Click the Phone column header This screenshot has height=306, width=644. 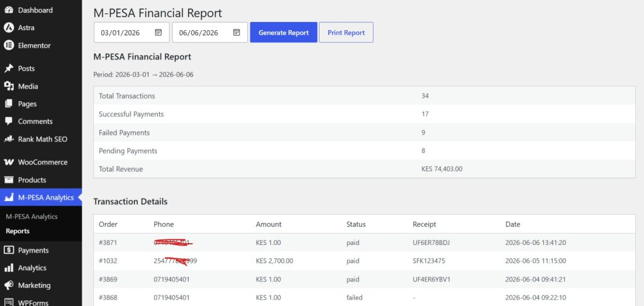(164, 224)
